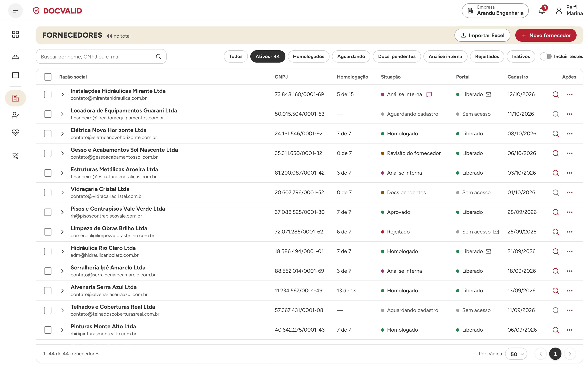Click the Importar Excel button
Viewport: 588px width, 368px height.
pyautogui.click(x=482, y=35)
